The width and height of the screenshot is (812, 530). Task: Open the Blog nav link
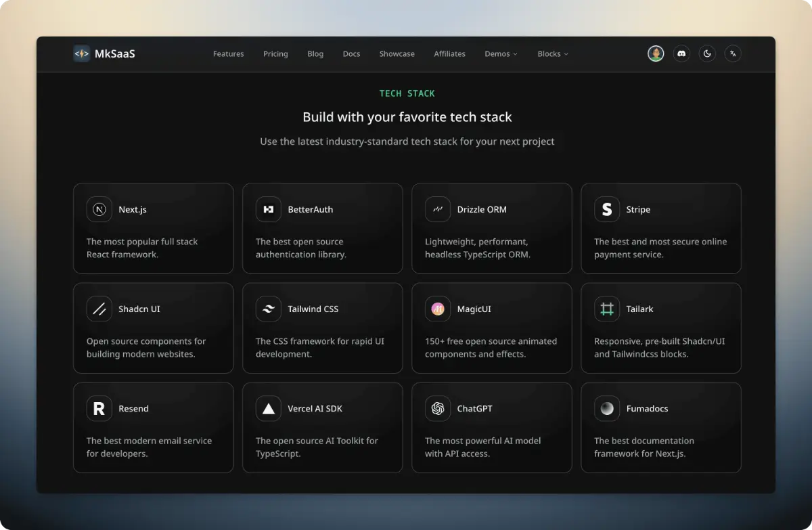(315, 53)
